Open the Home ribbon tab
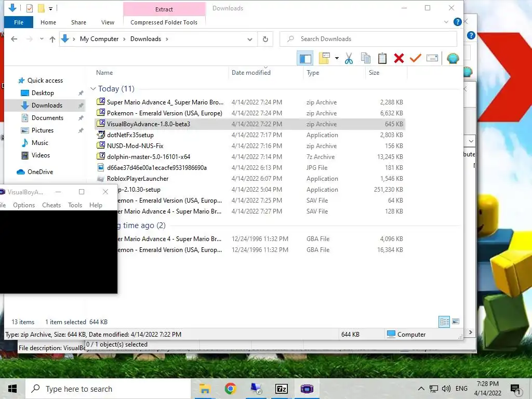 pos(48,22)
